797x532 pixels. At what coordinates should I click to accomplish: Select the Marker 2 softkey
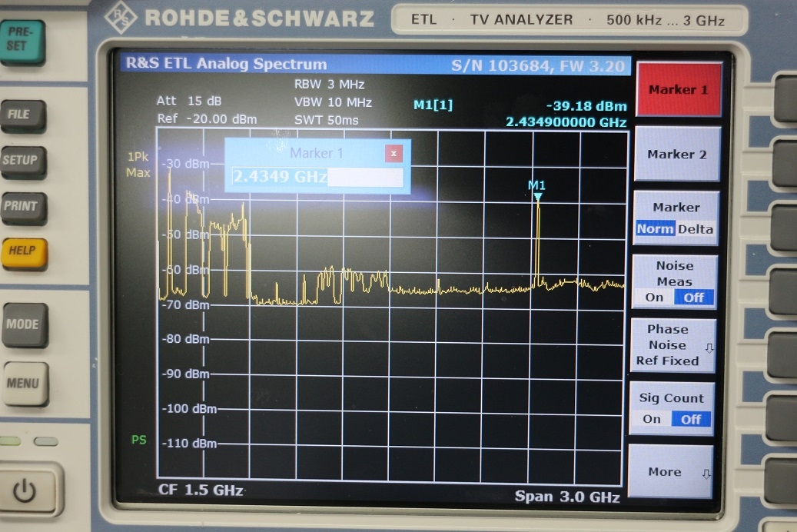[x=677, y=154]
